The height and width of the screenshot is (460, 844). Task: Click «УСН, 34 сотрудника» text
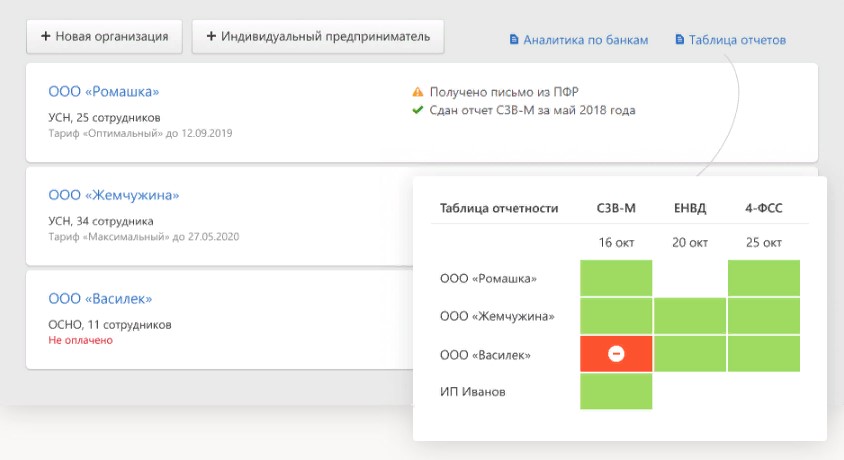pyautogui.click(x=101, y=221)
